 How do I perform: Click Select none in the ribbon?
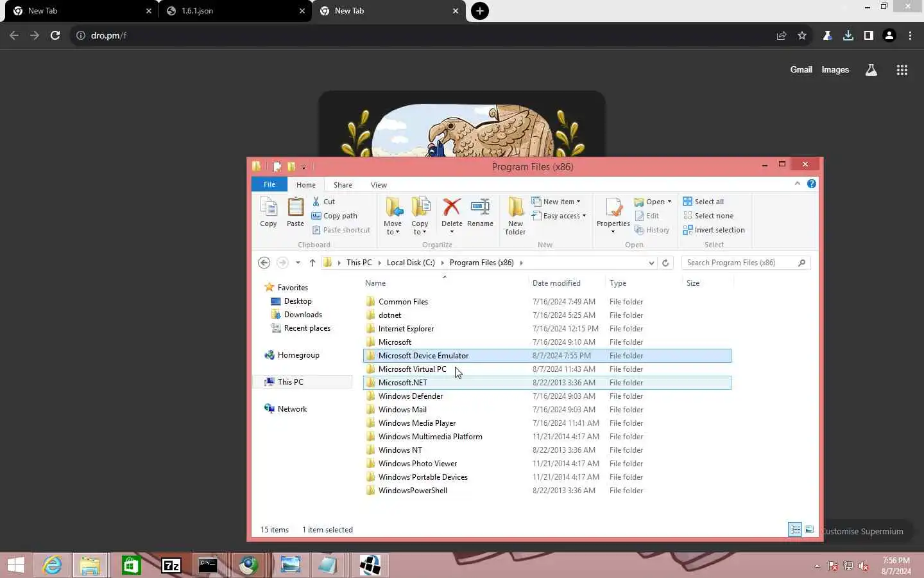tap(708, 216)
